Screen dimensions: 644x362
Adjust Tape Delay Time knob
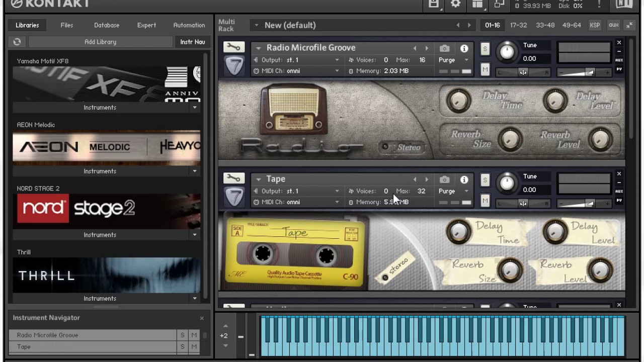click(458, 231)
